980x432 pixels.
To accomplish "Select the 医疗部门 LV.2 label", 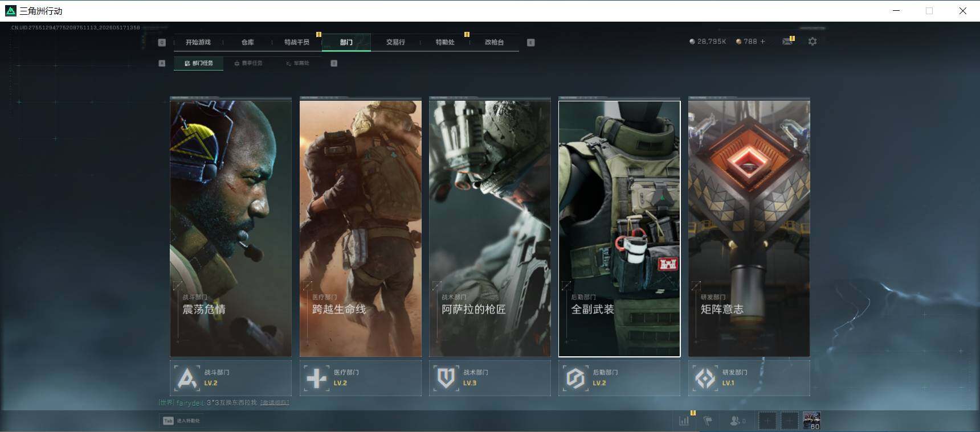I will click(x=346, y=377).
